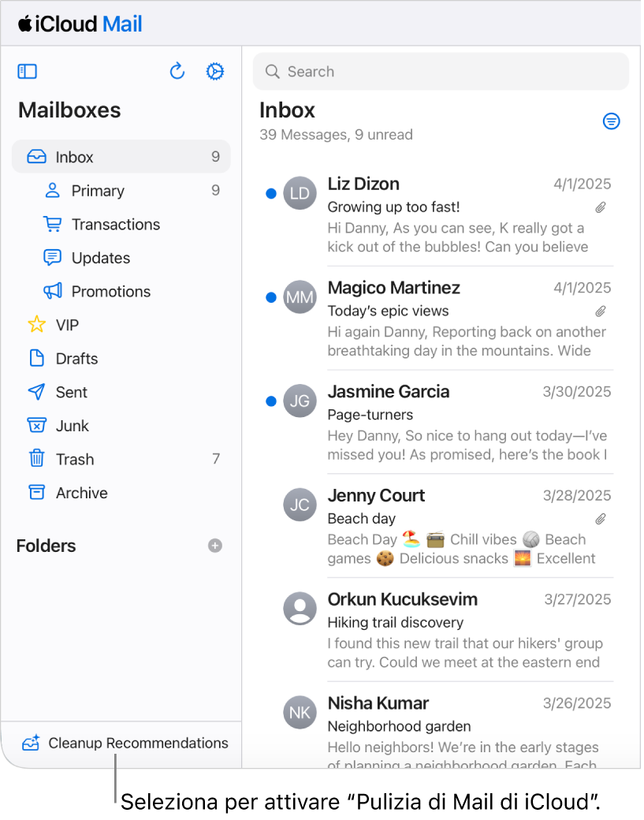Mark Liz Dizon's message read via blue dot

pos(270,193)
